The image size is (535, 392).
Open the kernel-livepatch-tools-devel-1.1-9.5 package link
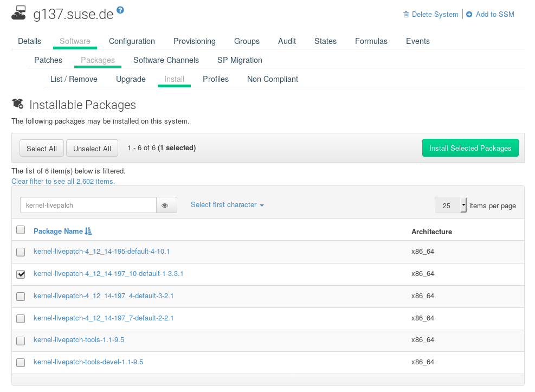tap(88, 362)
